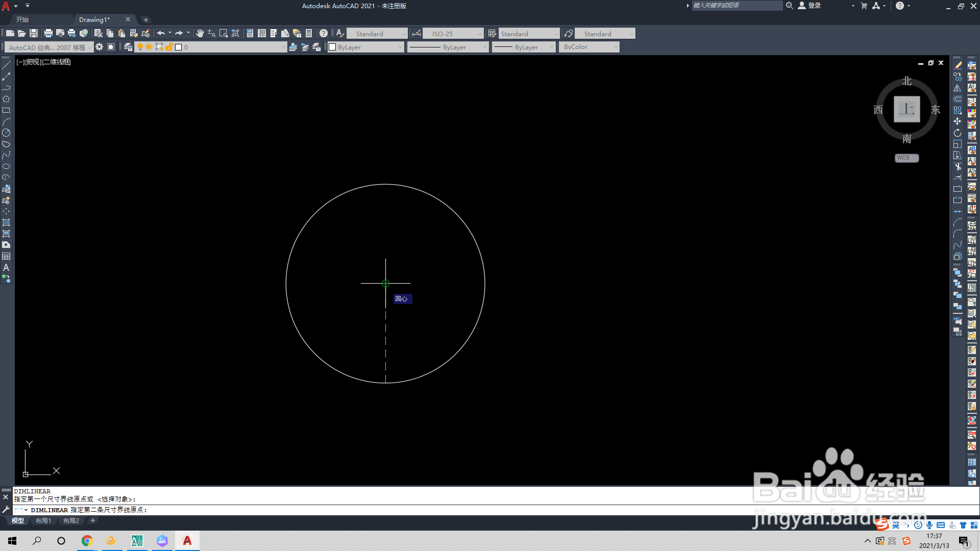Viewport: 980px width, 551px height.
Task: Open the Layer Properties Manager icon
Action: [128, 47]
